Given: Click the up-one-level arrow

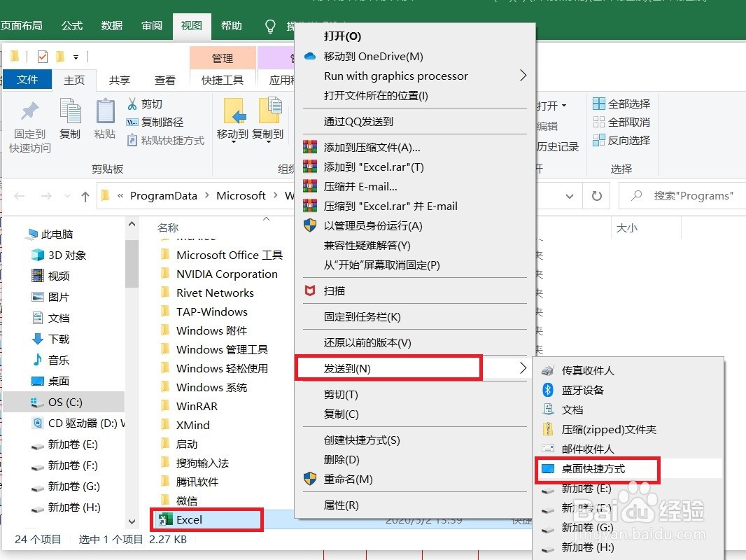Looking at the screenshot, I should (85, 196).
